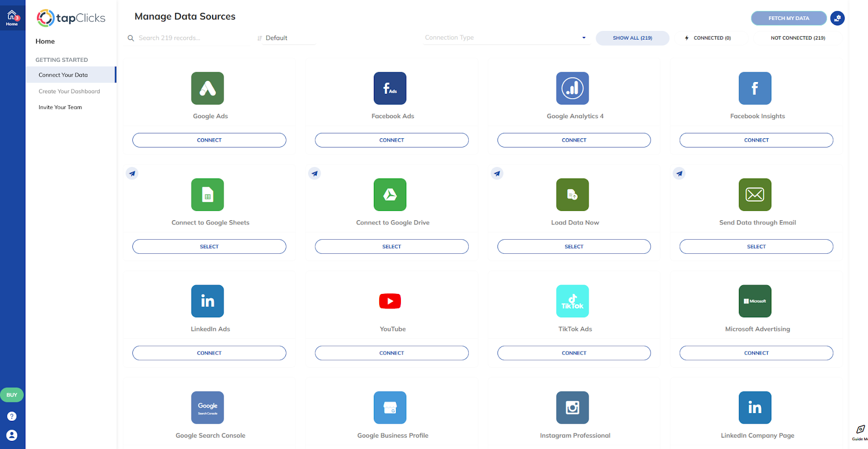Select Send Data through Email
Viewport: 868px width, 449px height.
[756, 246]
